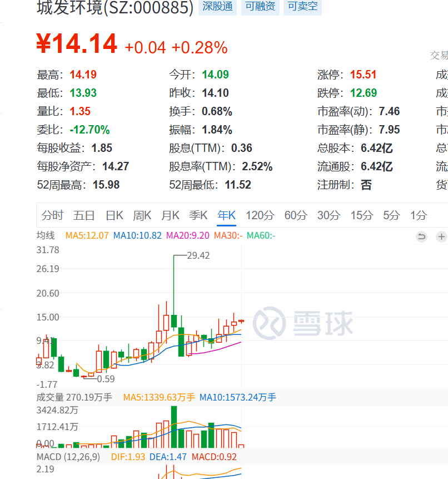Click the MA60 indicator label
Screen dimensions: 448x479
coord(261,235)
